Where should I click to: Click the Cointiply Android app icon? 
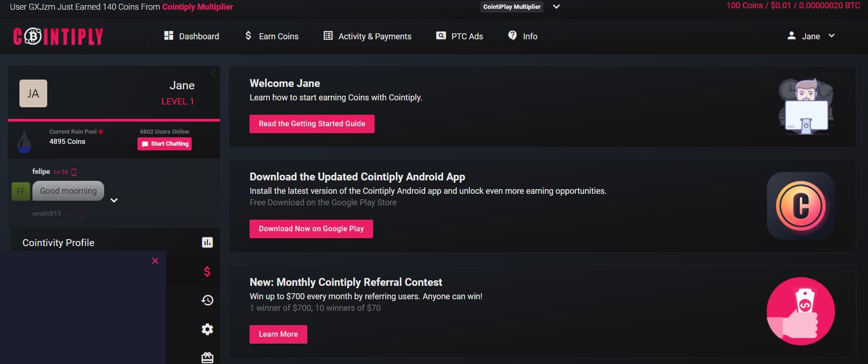point(801,206)
